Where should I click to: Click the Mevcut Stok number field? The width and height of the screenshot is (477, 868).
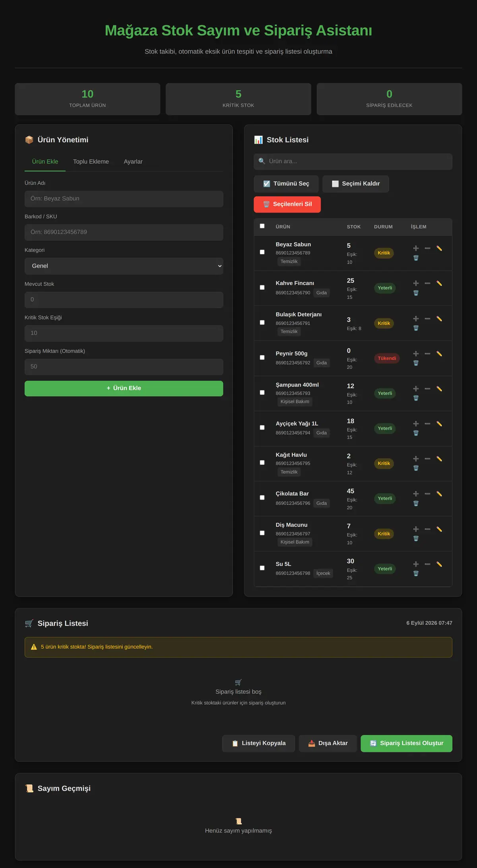(x=124, y=300)
